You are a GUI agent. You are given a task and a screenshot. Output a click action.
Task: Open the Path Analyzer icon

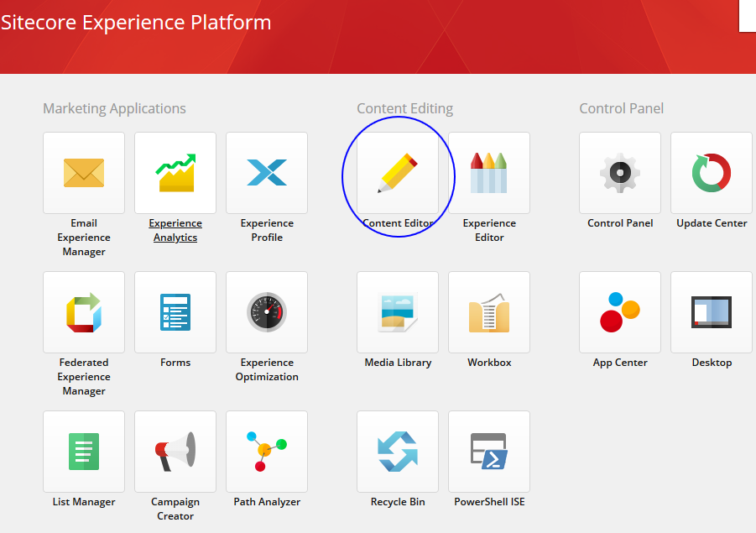[x=267, y=452]
